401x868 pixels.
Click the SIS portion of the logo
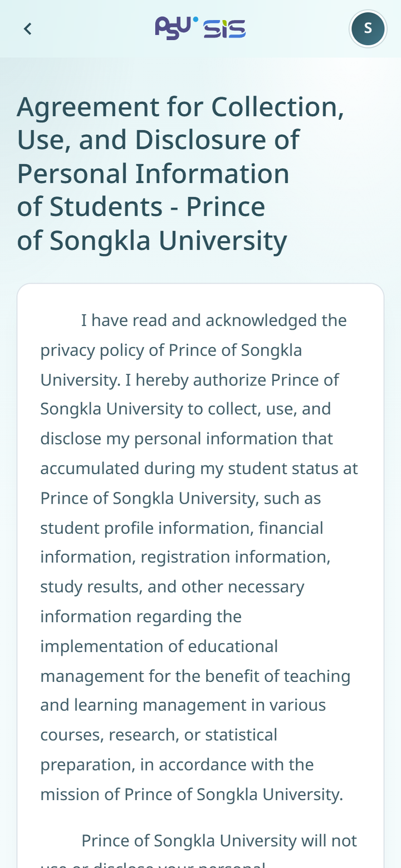coord(224,29)
